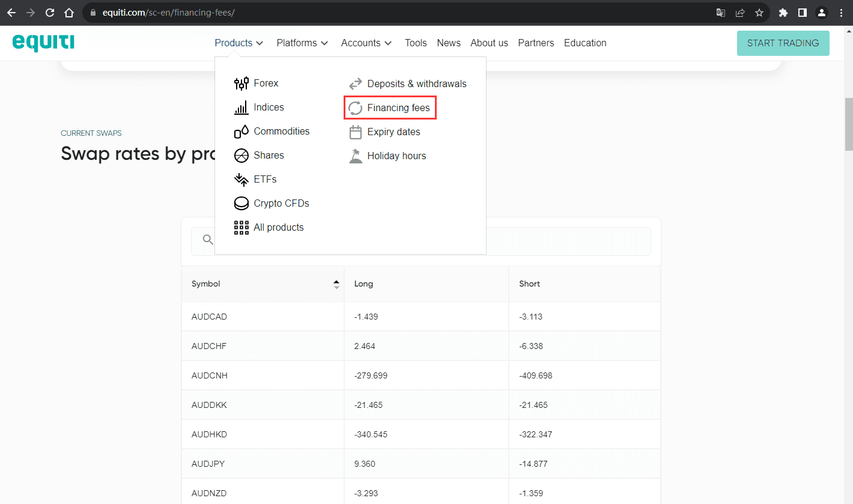Viewport: 853px width, 504px height.
Task: Click the Shares pie icon
Action: click(241, 156)
